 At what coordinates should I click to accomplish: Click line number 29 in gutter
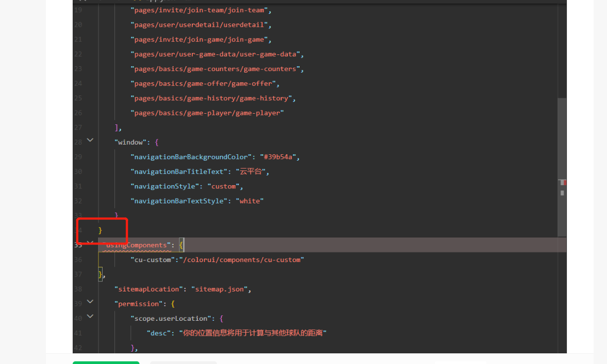[x=78, y=157]
